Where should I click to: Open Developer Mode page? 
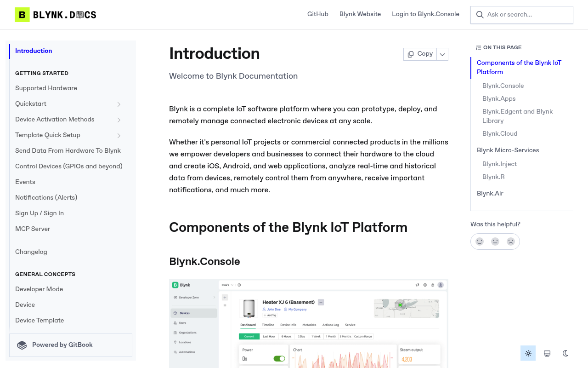click(70, 289)
